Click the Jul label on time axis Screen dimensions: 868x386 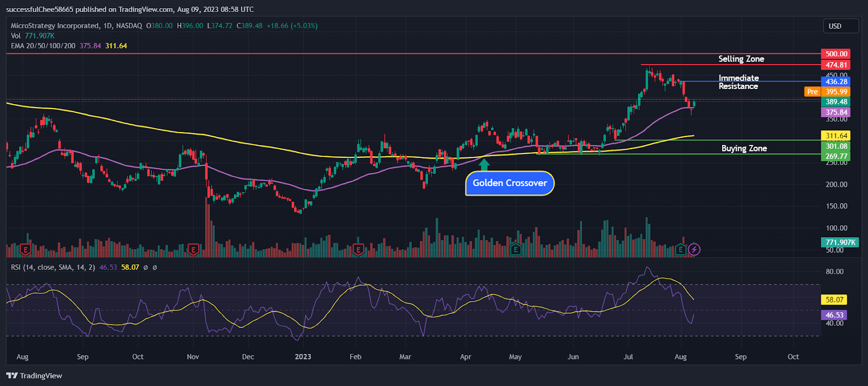coord(628,357)
